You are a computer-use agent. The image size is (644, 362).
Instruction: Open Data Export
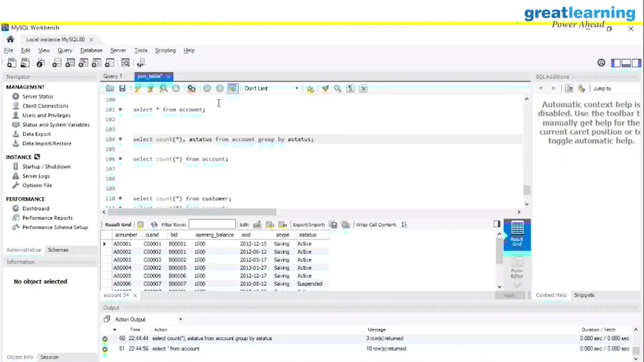coord(36,134)
